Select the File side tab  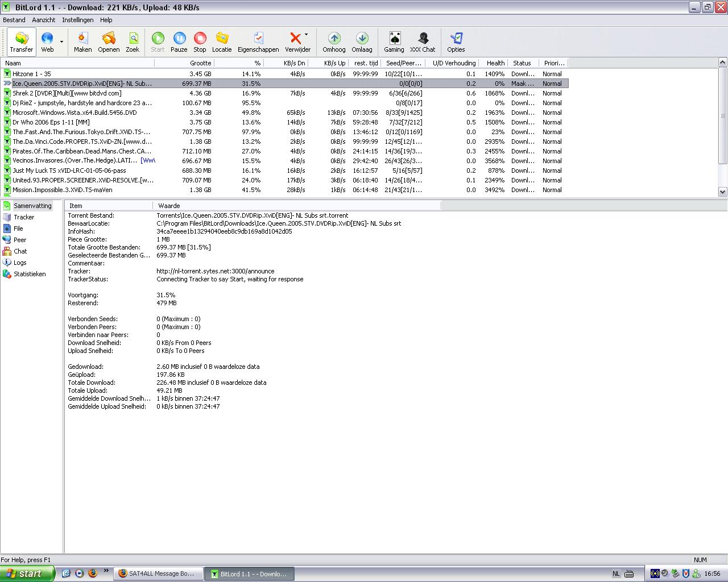point(13,228)
